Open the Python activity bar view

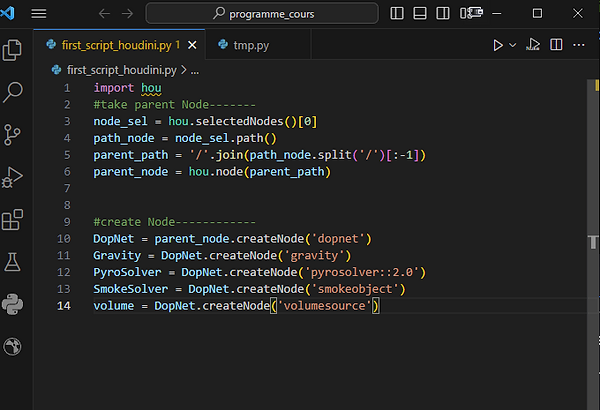[x=13, y=304]
